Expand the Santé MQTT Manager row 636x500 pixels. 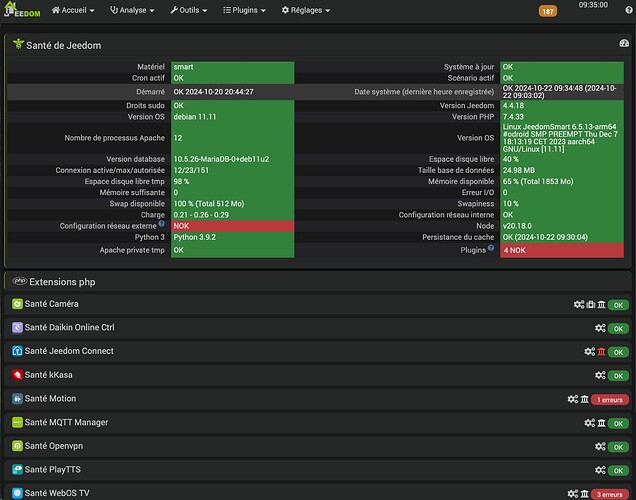pos(318,423)
